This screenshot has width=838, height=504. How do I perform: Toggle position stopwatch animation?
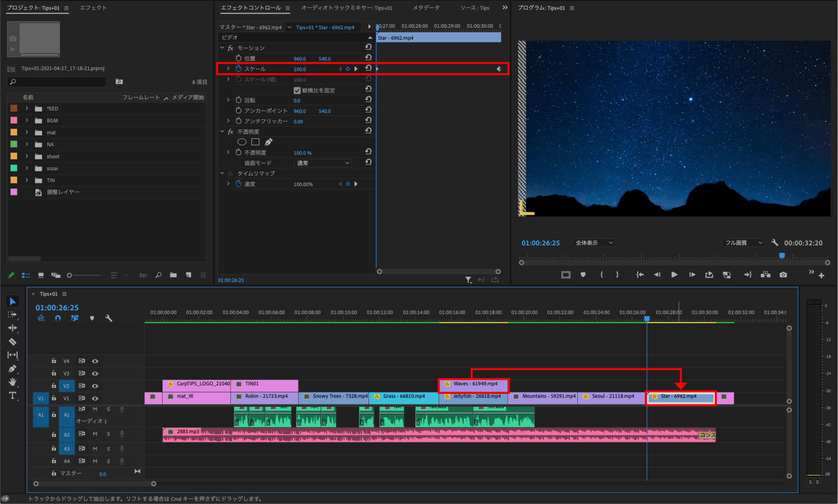tap(238, 58)
